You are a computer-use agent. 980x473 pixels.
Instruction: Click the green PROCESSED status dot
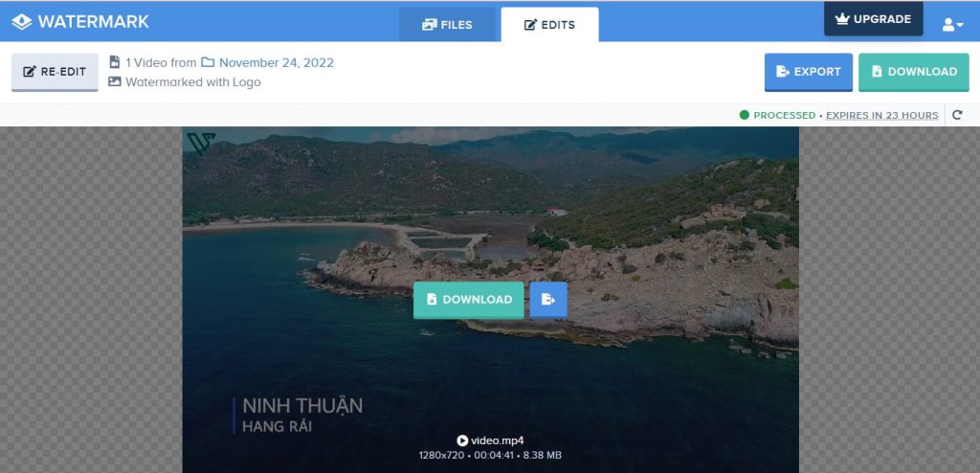click(x=744, y=116)
